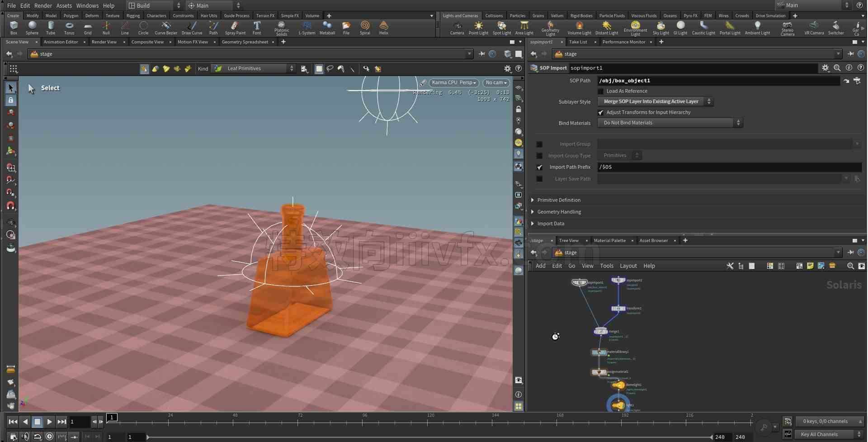
Task: Toggle the Import Path Prefix checkbox
Action: (x=539, y=167)
